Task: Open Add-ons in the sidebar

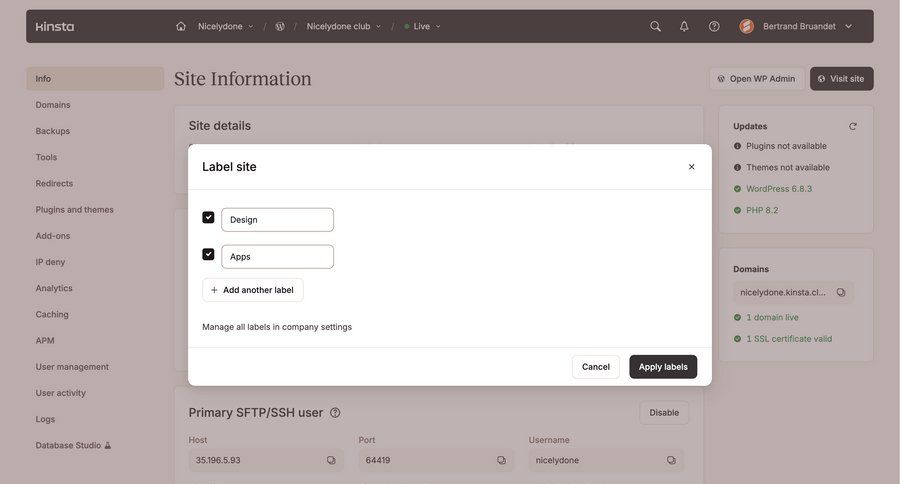Action: click(x=53, y=236)
